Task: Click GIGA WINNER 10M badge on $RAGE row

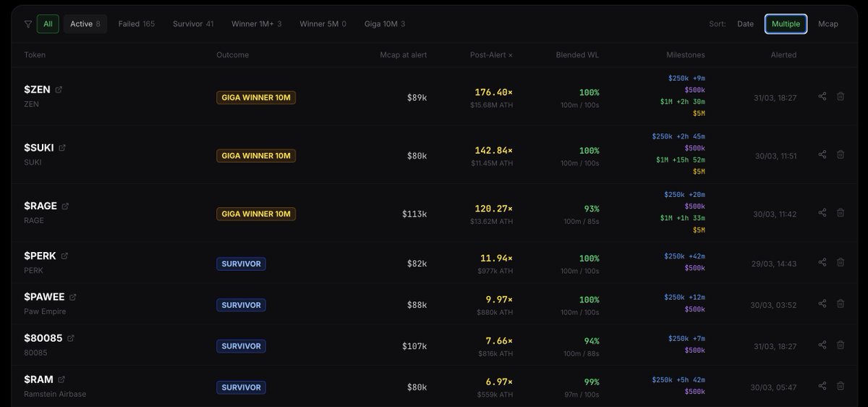Action: 256,214
